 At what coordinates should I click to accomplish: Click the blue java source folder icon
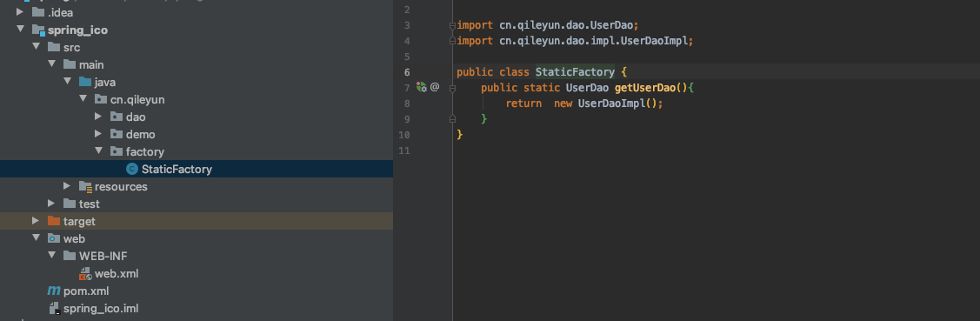pos(85,82)
